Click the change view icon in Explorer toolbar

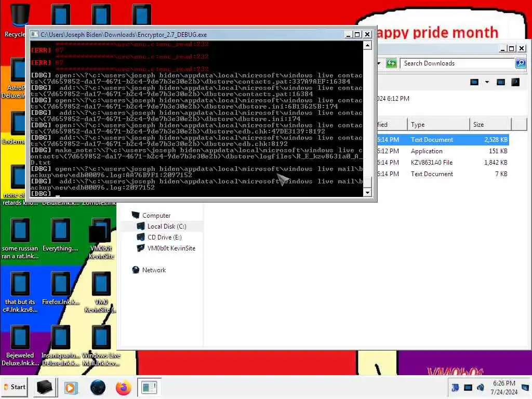click(x=474, y=82)
